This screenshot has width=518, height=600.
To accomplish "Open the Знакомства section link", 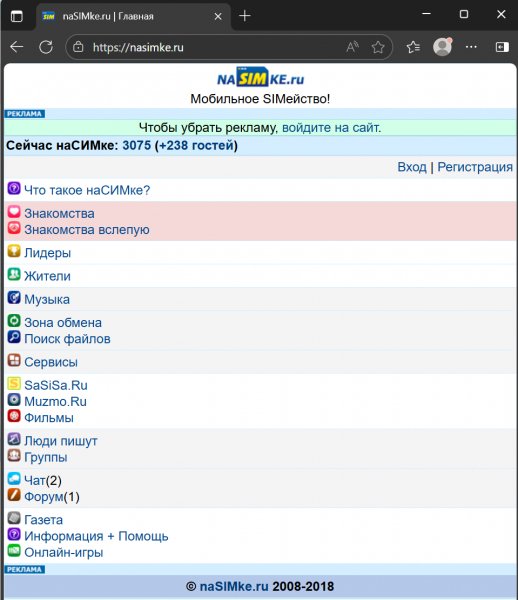I will [59, 213].
